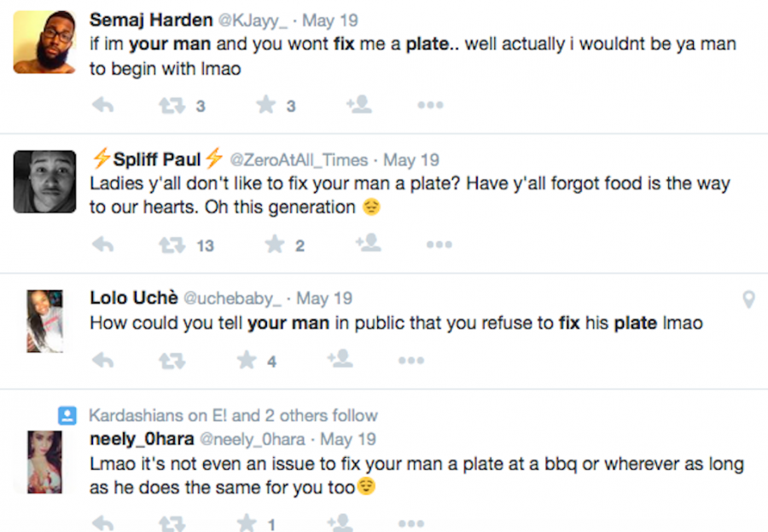768x532 pixels.
Task: Retweet Lolo Uchè's tweet
Action: pyautogui.click(x=171, y=361)
